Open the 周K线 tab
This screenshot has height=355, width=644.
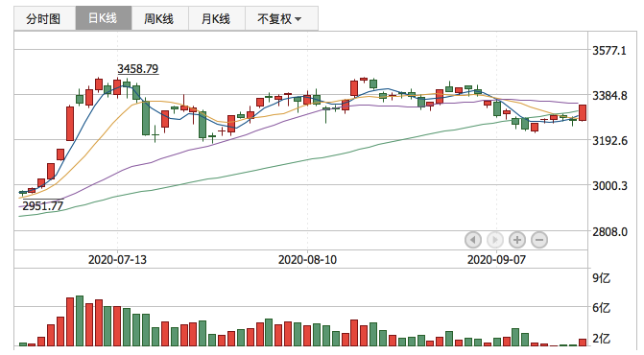pos(159,18)
